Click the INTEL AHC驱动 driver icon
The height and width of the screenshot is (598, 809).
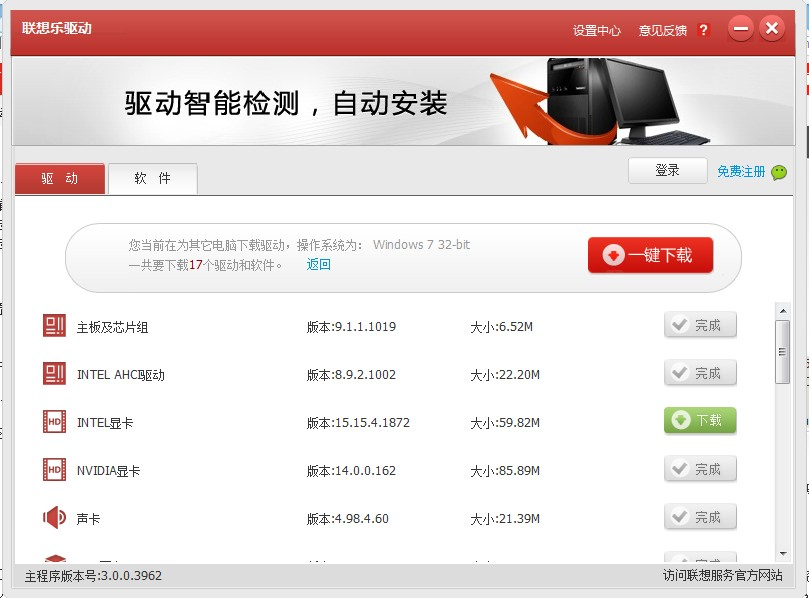tap(53, 373)
